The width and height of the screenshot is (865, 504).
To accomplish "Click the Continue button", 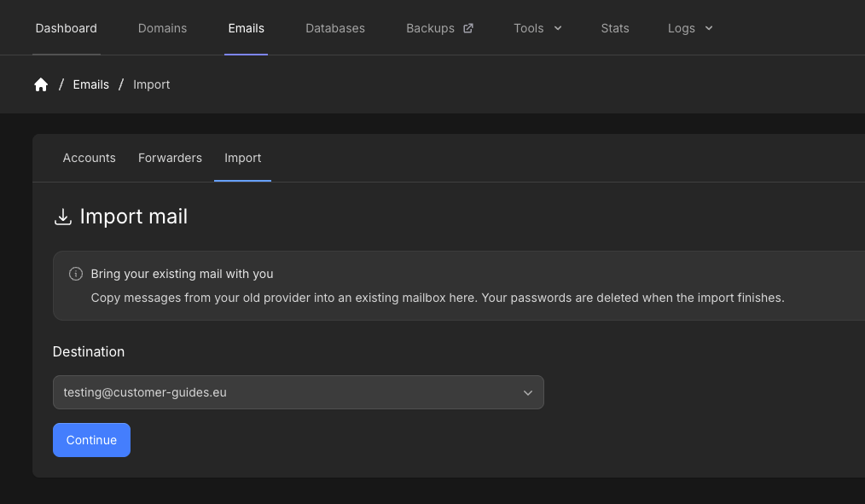I will (91, 440).
